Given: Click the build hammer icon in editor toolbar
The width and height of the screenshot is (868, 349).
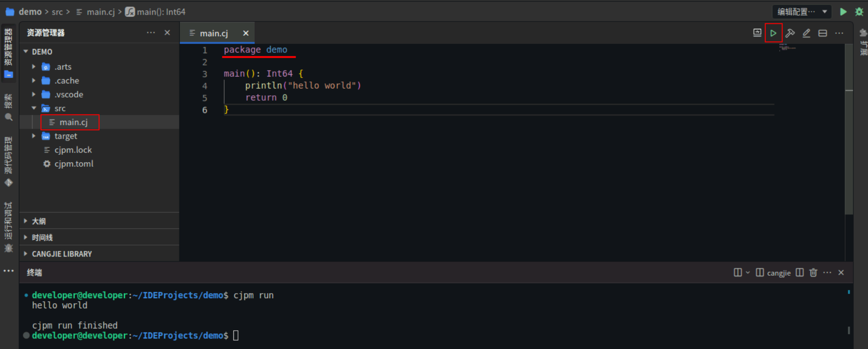Looking at the screenshot, I should (790, 33).
